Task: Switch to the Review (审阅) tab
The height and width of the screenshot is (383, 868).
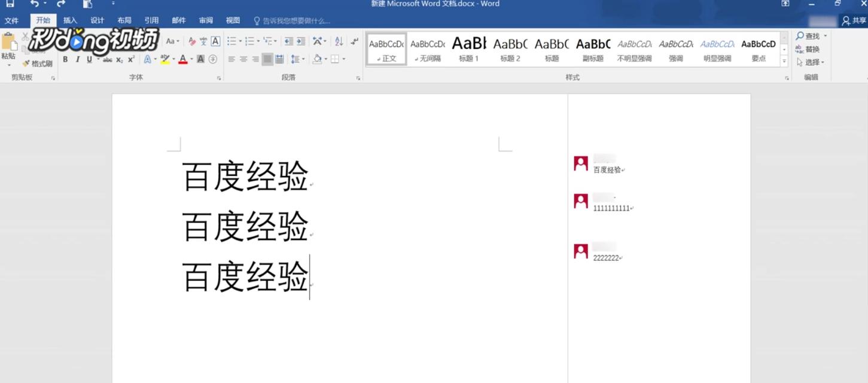Action: [206, 20]
